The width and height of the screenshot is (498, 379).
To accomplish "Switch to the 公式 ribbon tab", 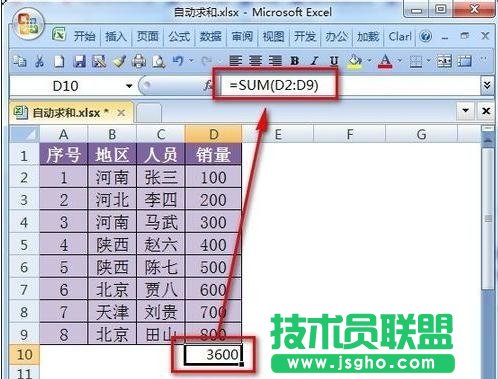I will (179, 36).
